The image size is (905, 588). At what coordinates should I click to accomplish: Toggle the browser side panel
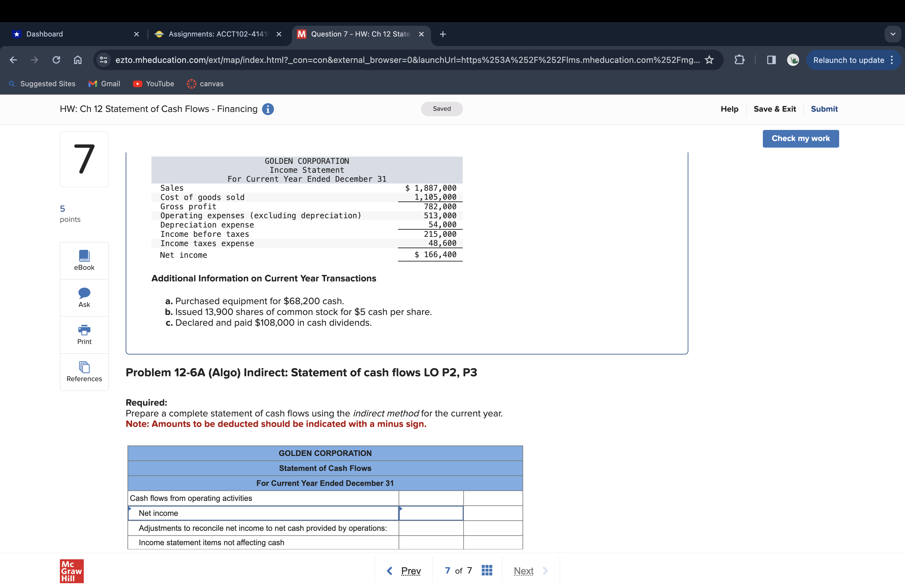(x=771, y=60)
